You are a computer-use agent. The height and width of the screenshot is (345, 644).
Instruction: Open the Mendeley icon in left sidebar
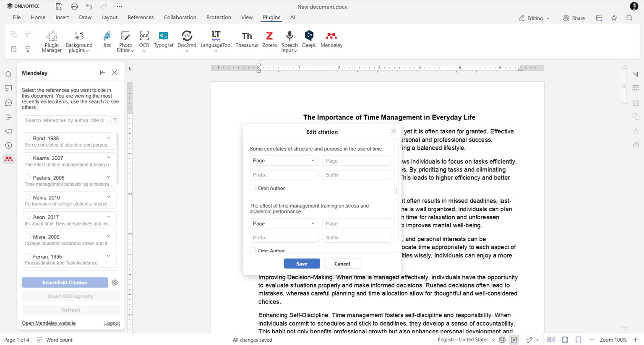8,159
